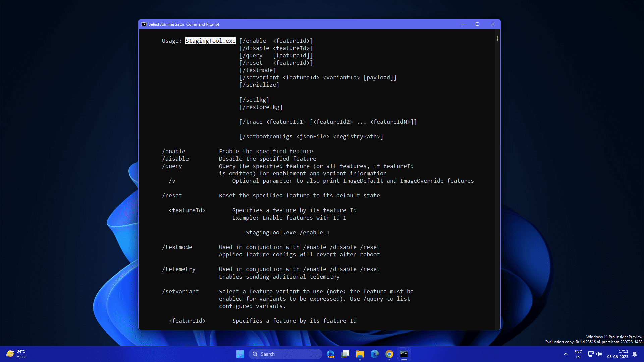The image size is (644, 362).
Task: Minimize the Command Prompt window
Action: tap(462, 24)
